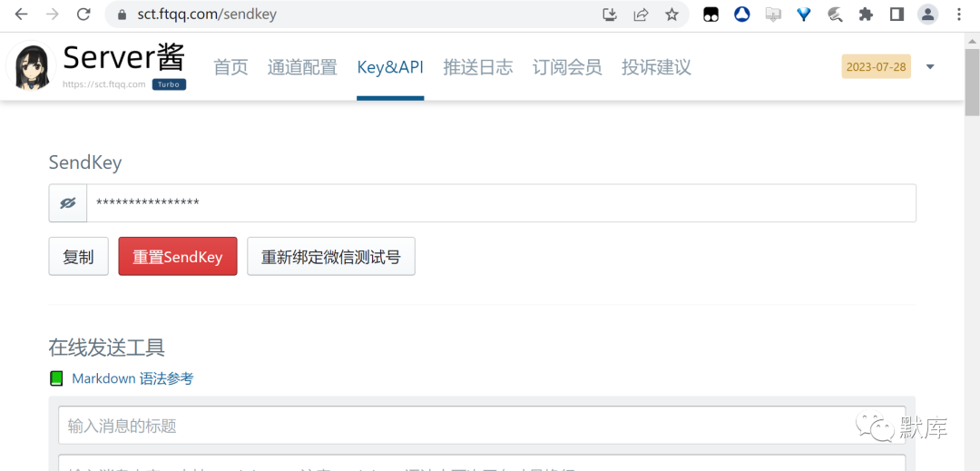
Task: Expand the account dropdown arrow beside date
Action: pyautogui.click(x=930, y=67)
